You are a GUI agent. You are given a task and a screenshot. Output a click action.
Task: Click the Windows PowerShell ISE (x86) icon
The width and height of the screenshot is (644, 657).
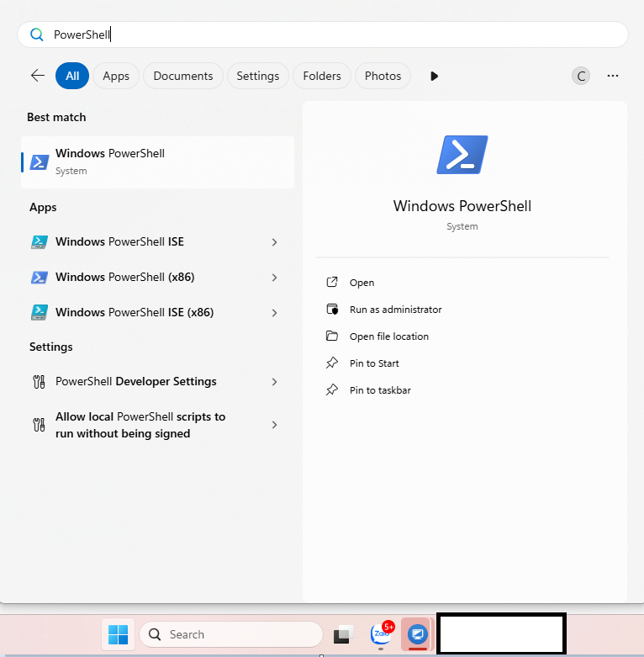pos(40,313)
